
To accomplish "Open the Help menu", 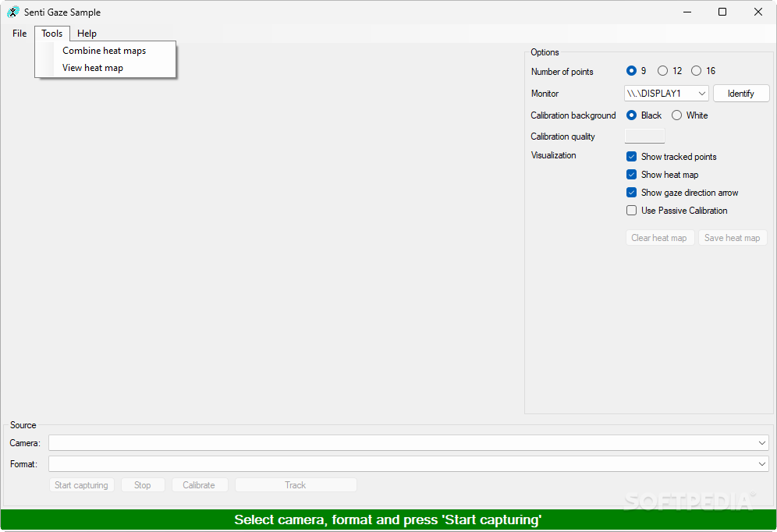I will [x=87, y=34].
